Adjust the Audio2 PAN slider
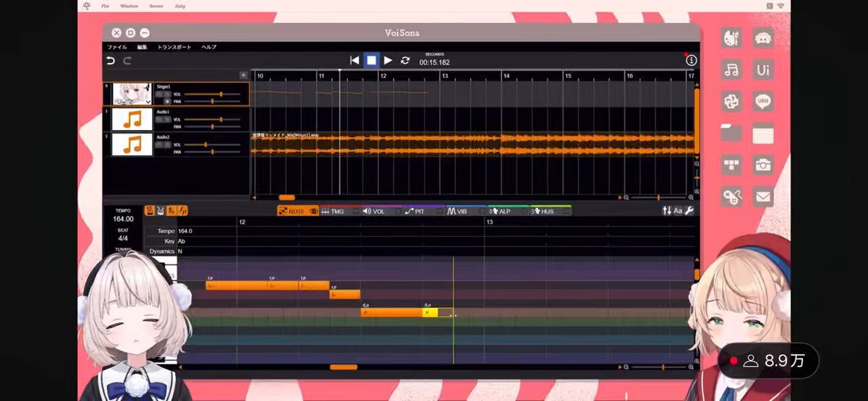This screenshot has width=868, height=401. (212, 152)
